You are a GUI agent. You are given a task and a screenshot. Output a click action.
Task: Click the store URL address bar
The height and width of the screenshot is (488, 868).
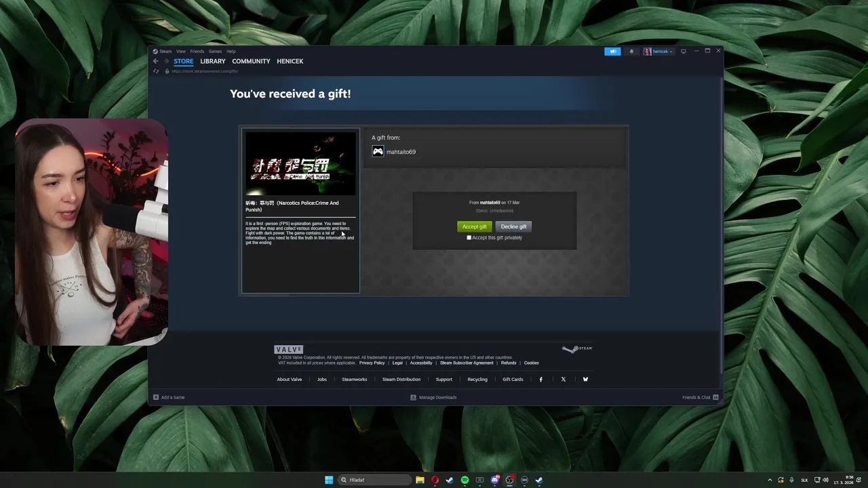point(205,71)
